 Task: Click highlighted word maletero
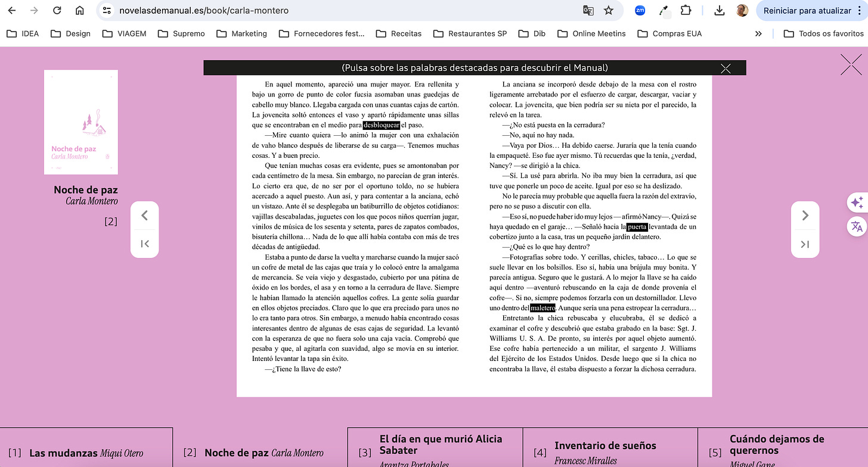[542, 308]
